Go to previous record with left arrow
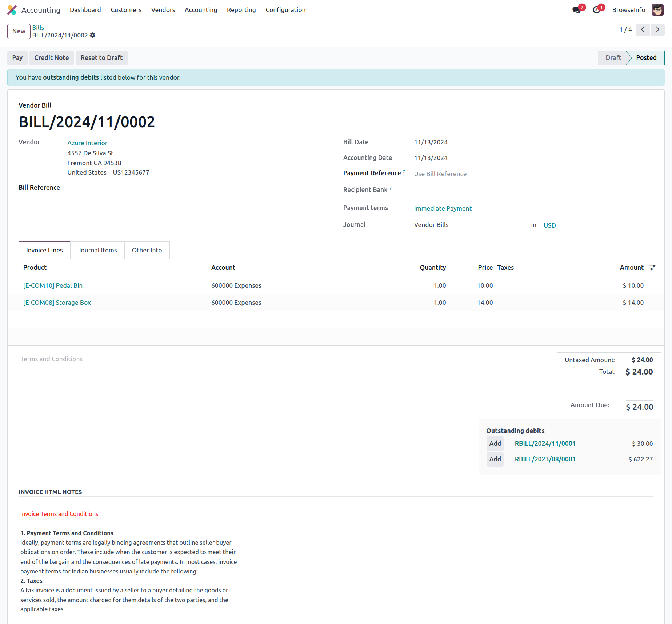 pos(643,30)
